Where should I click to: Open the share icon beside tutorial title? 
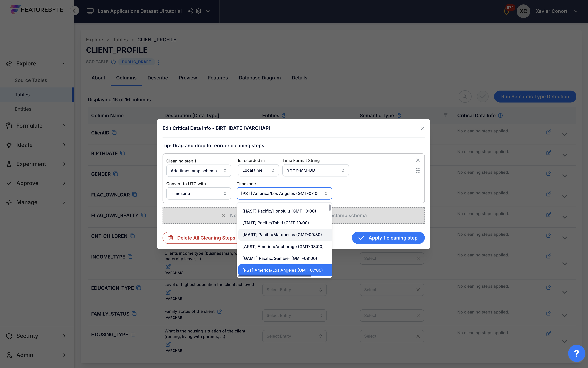(190, 11)
